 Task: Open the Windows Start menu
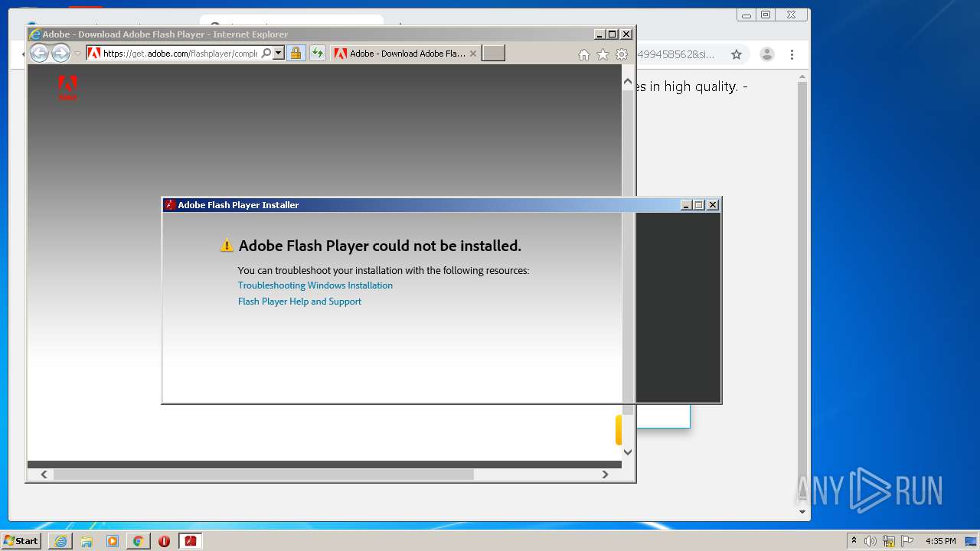click(x=21, y=541)
